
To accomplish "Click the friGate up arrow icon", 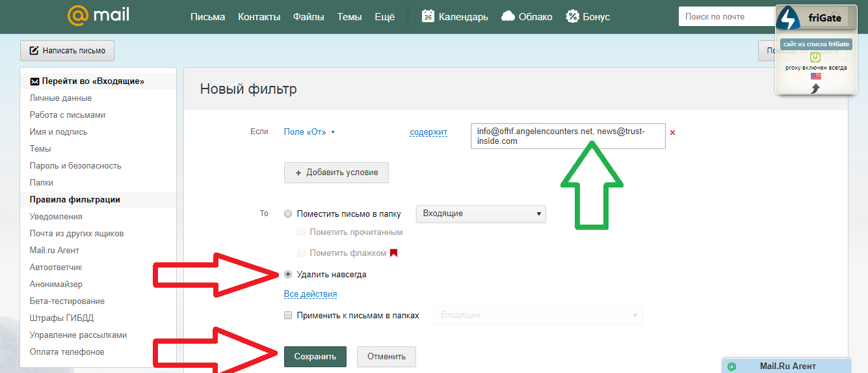I will click(x=815, y=88).
